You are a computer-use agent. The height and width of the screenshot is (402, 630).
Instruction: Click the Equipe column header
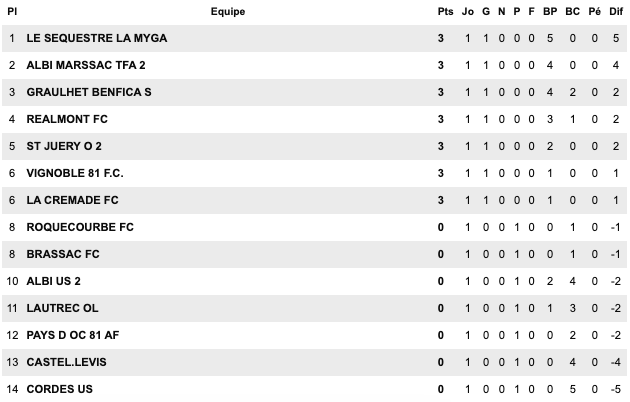228,12
